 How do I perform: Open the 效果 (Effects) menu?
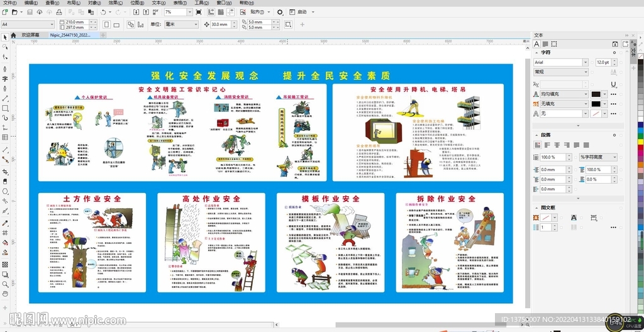(114, 3)
